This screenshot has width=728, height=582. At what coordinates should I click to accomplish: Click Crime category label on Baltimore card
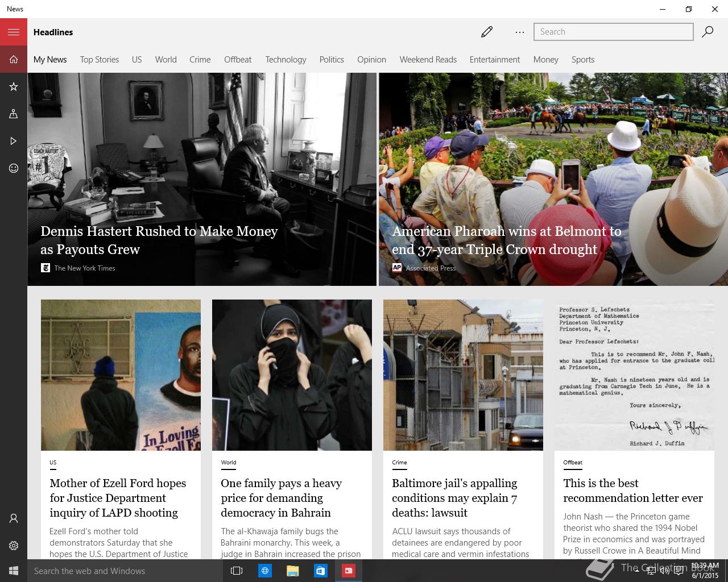(399, 463)
